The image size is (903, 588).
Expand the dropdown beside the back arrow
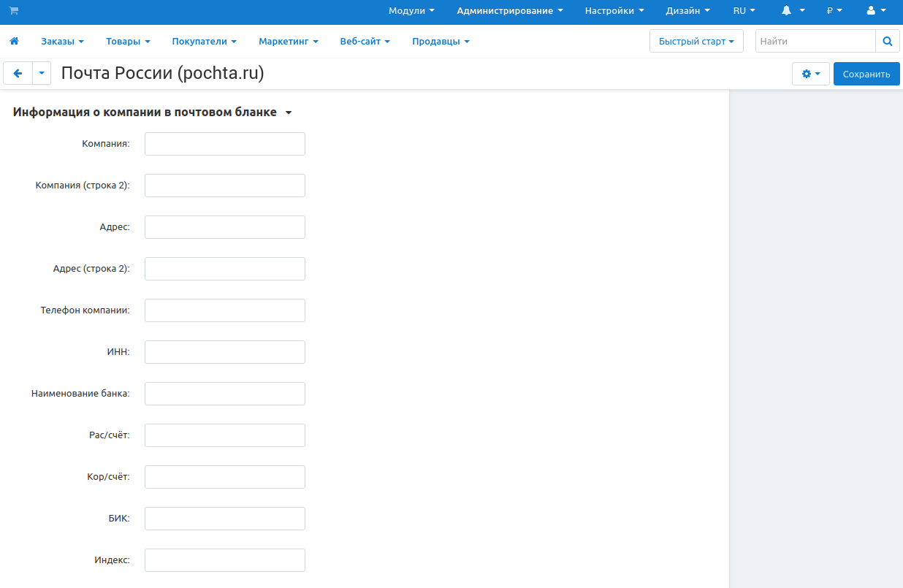pos(42,74)
